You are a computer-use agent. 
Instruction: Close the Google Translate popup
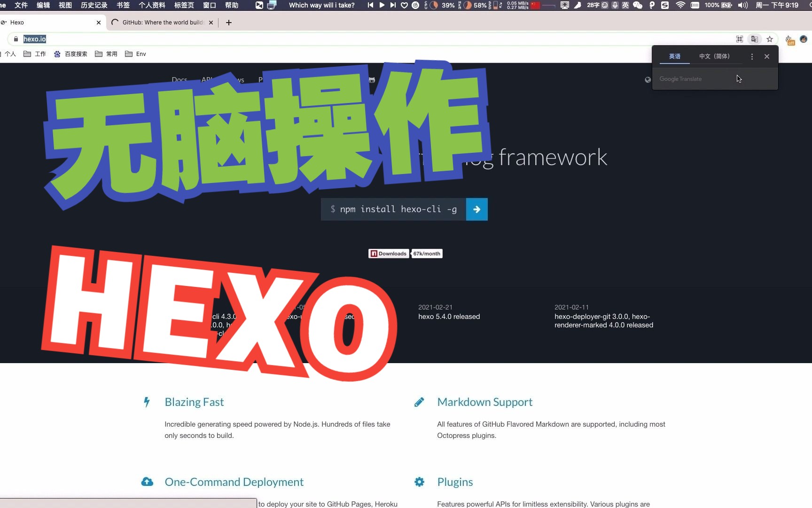(767, 56)
